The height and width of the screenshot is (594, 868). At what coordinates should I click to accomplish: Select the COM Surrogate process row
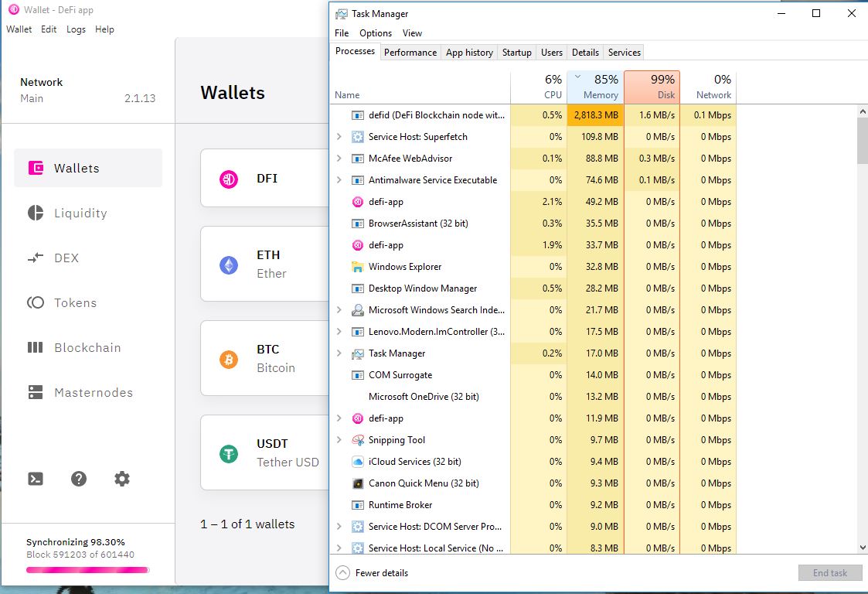533,375
